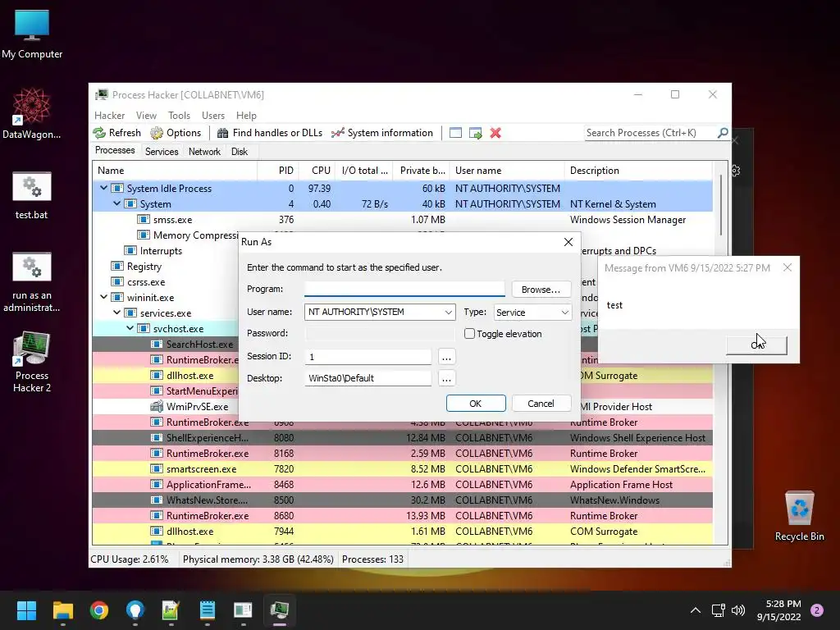Close the Message from VM6 popup
This screenshot has width=840, height=630.
(x=787, y=267)
